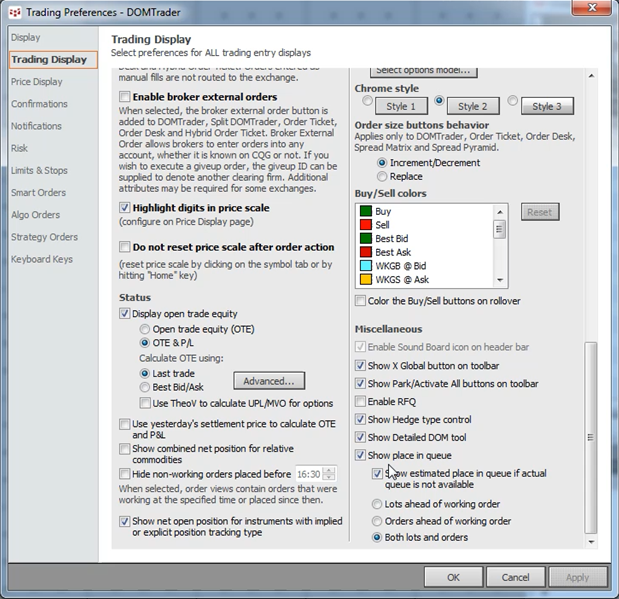This screenshot has height=599, width=619.
Task: Pick the cyan WKGB @ Bid color
Action: tap(400, 267)
